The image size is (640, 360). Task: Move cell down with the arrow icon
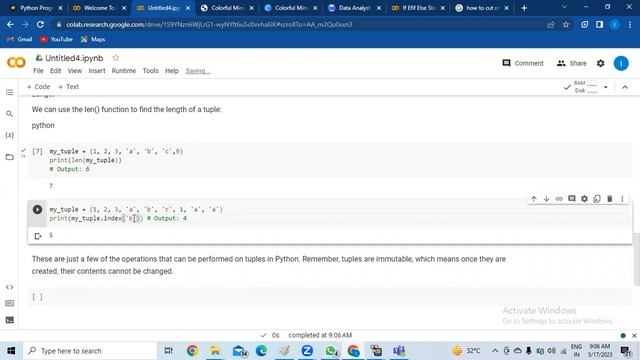point(546,199)
